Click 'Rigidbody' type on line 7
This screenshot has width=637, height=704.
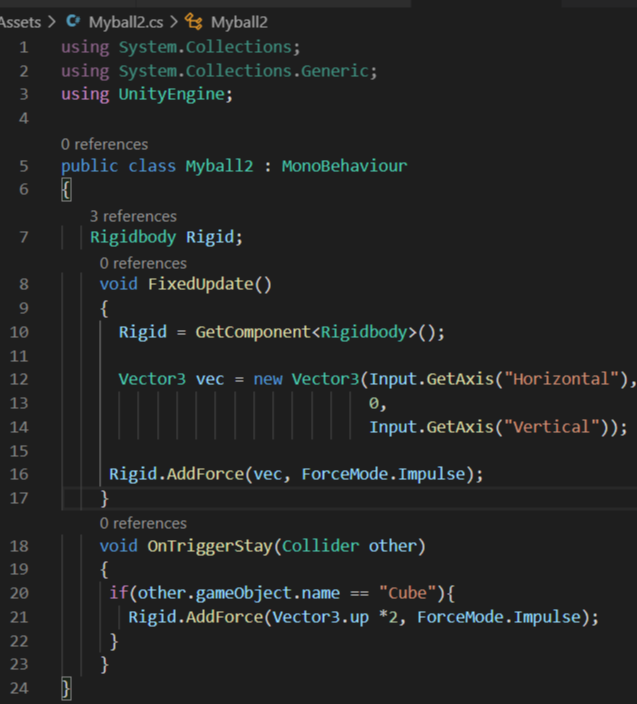133,237
